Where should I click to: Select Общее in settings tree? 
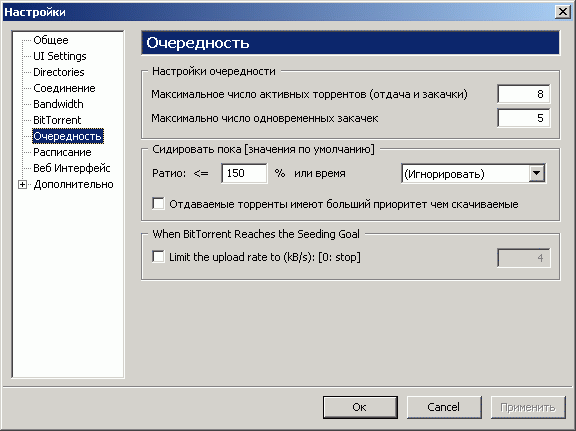click(51, 40)
